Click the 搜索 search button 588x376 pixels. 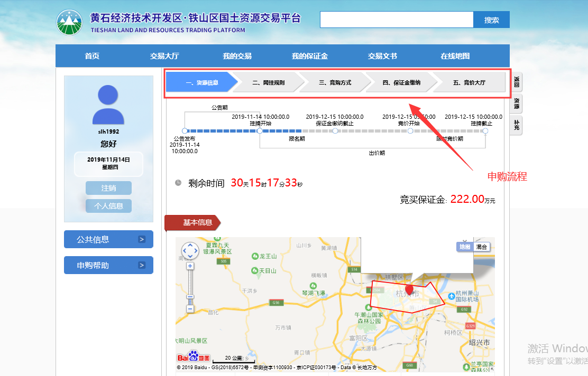click(x=491, y=20)
